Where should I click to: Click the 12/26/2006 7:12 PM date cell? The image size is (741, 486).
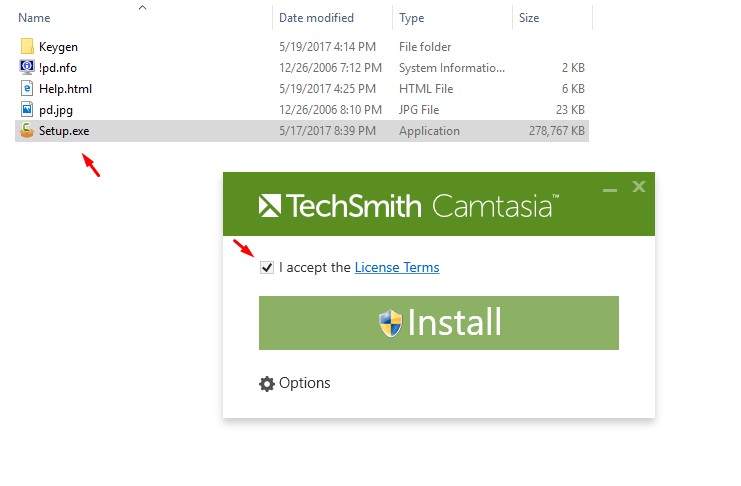tap(330, 68)
